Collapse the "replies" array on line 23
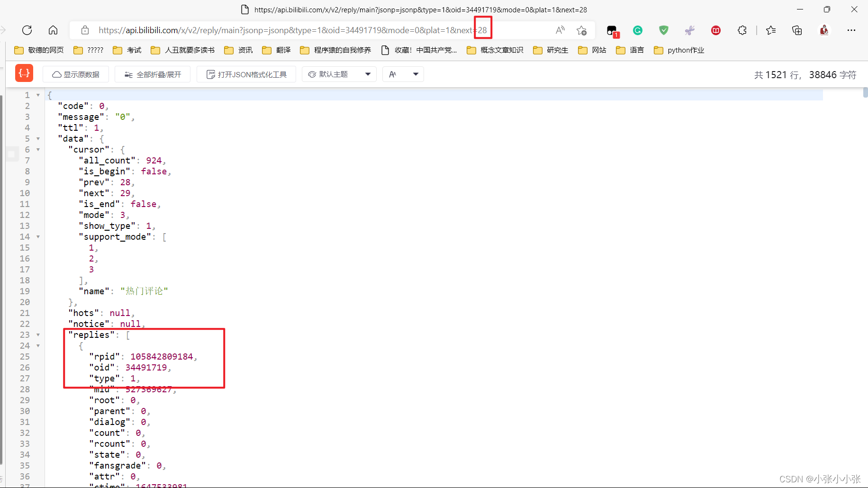The height and width of the screenshot is (488, 868). point(38,335)
